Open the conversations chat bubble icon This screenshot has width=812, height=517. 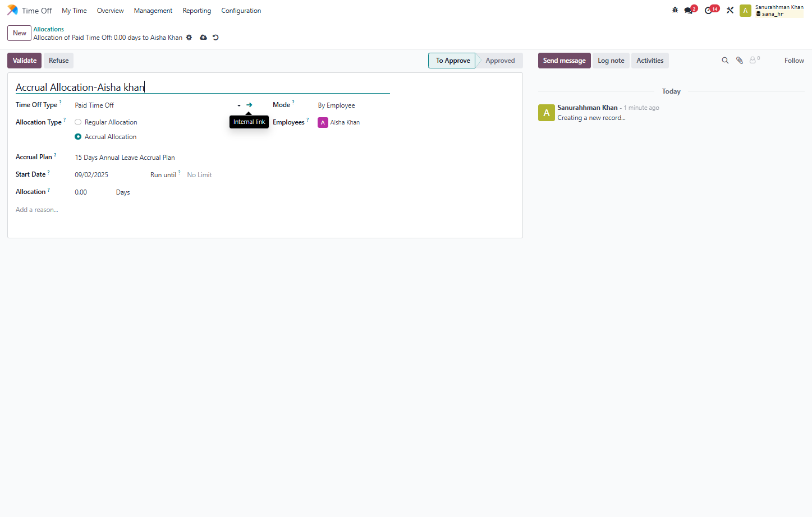coord(689,10)
